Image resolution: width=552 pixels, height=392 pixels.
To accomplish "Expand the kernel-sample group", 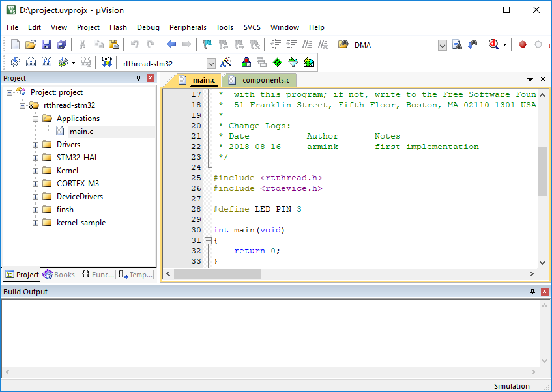I will click(x=36, y=223).
